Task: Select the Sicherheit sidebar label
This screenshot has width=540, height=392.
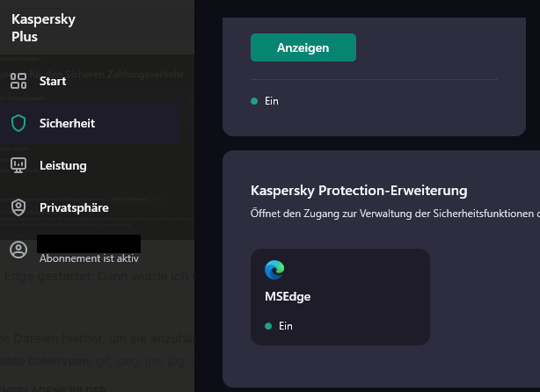Action: tap(67, 124)
